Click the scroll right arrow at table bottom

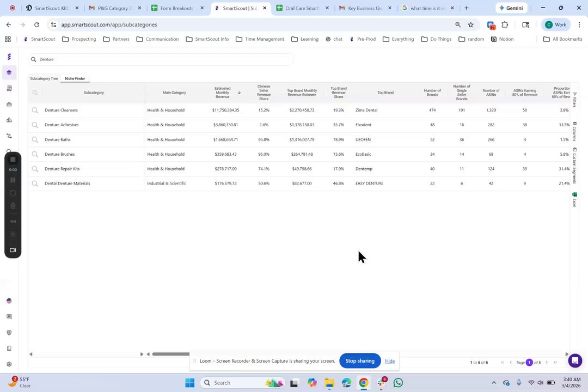pos(567,354)
